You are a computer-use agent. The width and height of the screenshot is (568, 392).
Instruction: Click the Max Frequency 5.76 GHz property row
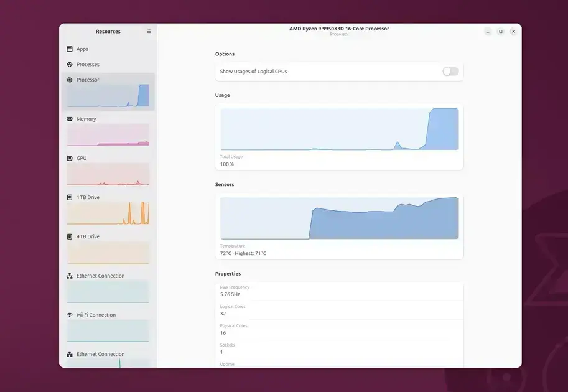(x=339, y=291)
